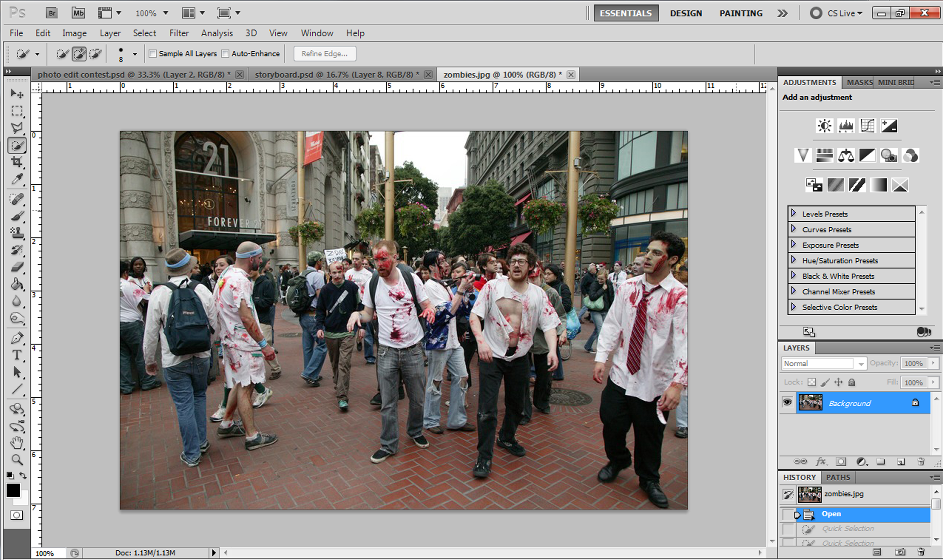Switch to the Paths panel tab
Screen dimensions: 943x560
(838, 477)
